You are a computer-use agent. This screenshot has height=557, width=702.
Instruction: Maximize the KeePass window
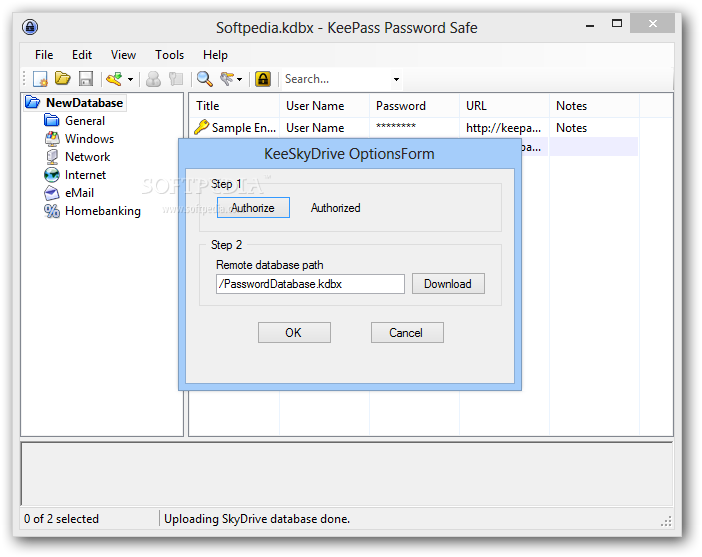click(617, 23)
